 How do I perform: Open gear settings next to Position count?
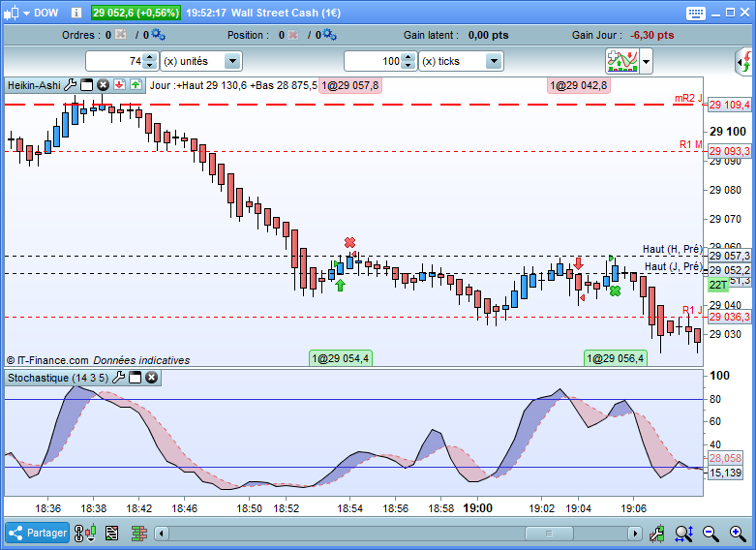coord(330,34)
